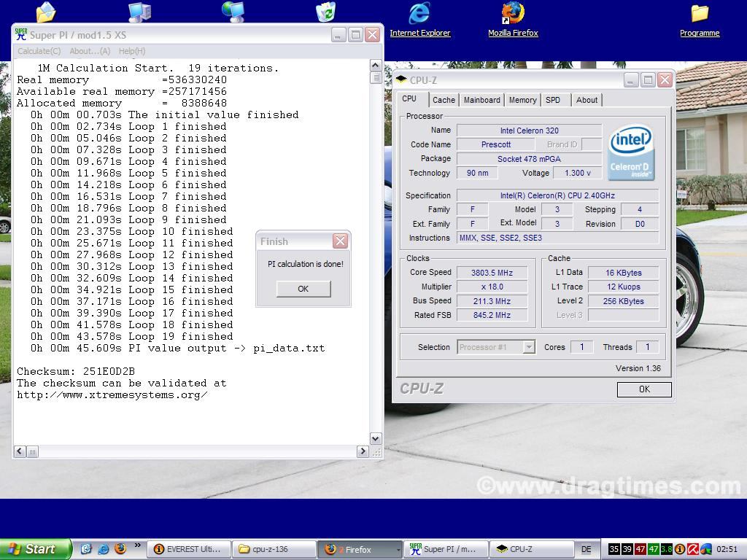Click the red antivirus tray icon

[693, 550]
